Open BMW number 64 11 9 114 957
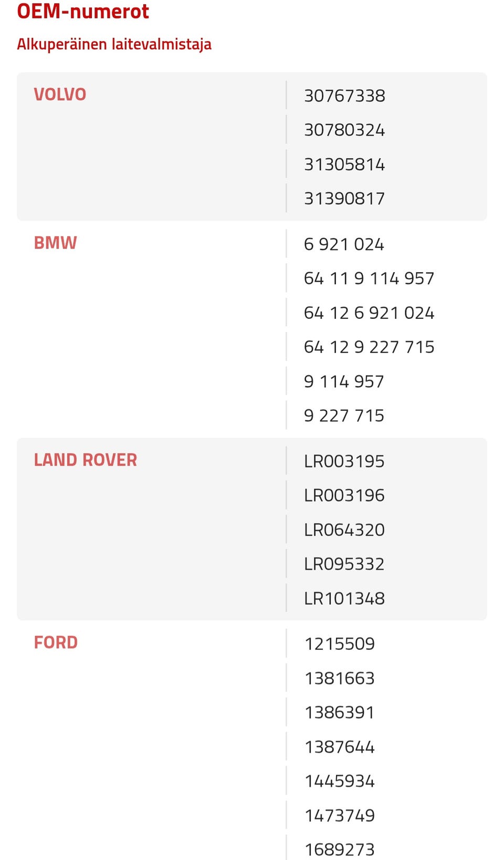This screenshot has height=860, width=504. (369, 278)
